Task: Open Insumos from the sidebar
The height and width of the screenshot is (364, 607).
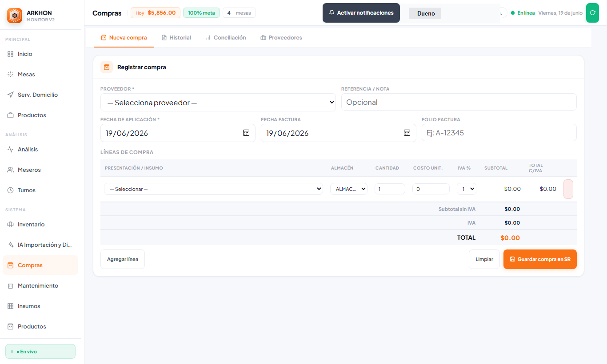Action: coord(40,306)
